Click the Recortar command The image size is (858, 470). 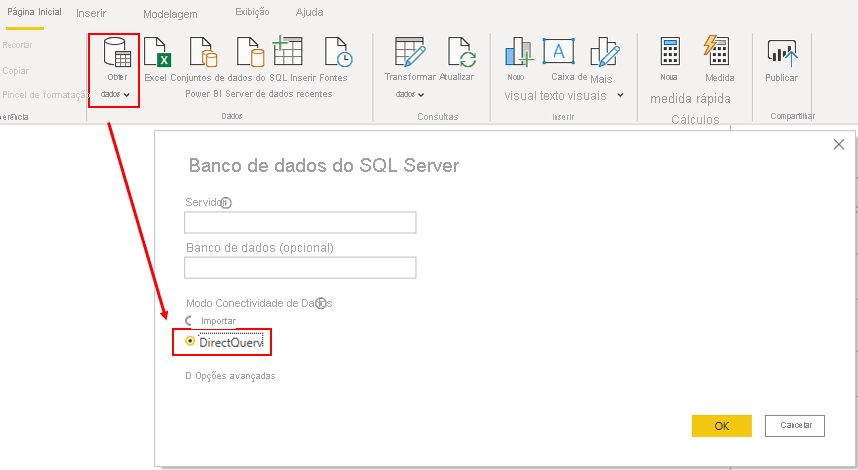coord(18,45)
